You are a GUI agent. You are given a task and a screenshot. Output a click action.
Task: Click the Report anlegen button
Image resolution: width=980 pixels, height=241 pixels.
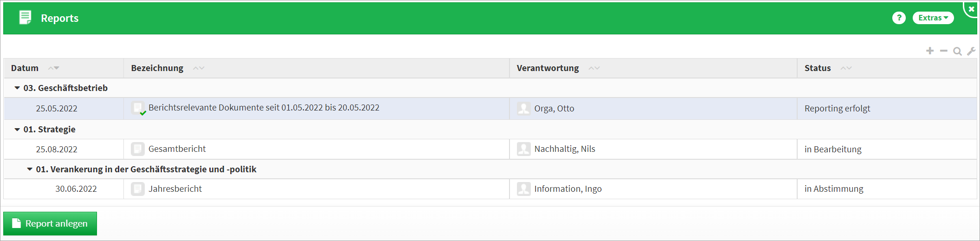50,223
